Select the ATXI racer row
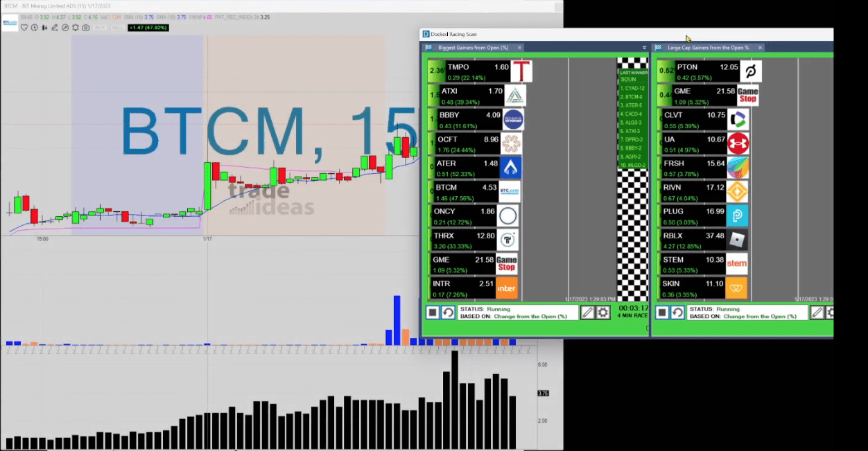The image size is (868, 451). [x=477, y=96]
